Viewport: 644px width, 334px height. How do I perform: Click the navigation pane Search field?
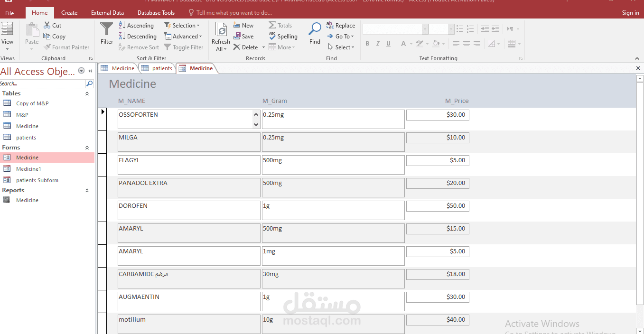43,83
